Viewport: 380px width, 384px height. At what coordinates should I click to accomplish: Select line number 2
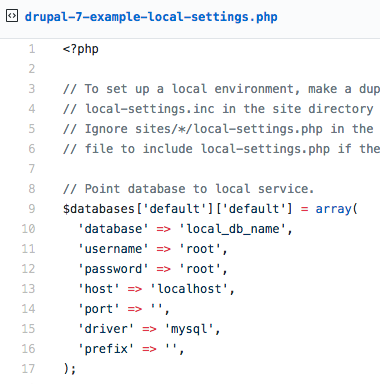(x=32, y=69)
